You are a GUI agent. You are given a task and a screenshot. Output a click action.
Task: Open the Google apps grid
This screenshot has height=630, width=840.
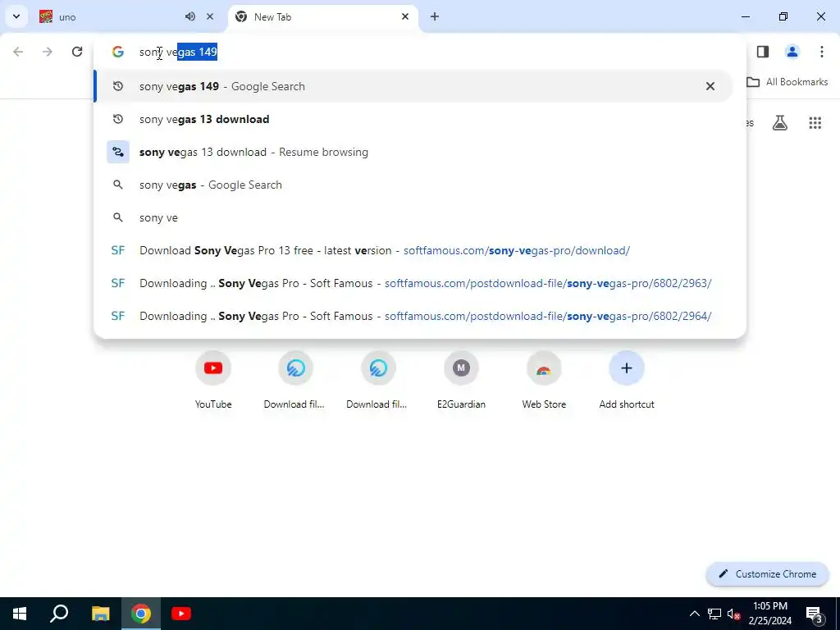[x=815, y=123]
